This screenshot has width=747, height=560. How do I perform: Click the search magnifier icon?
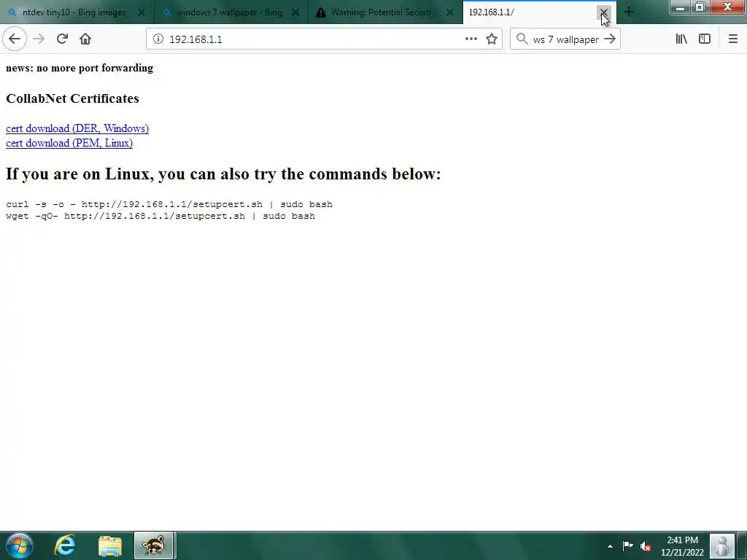(522, 39)
